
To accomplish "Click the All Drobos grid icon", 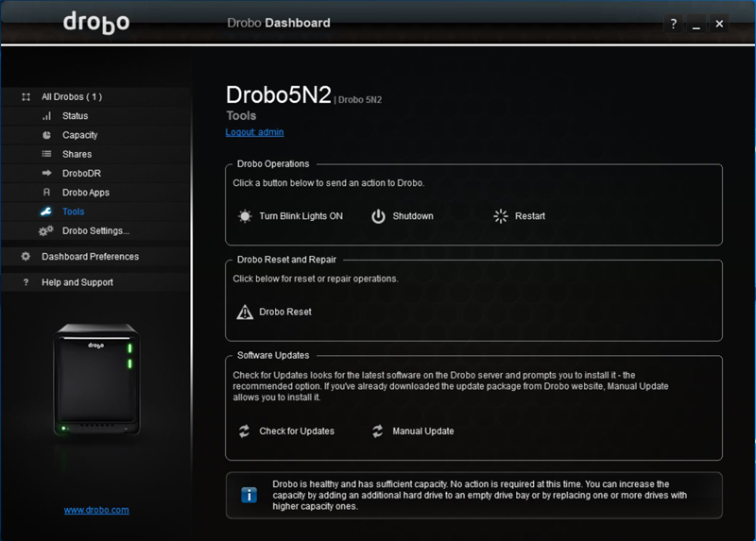I will [26, 97].
